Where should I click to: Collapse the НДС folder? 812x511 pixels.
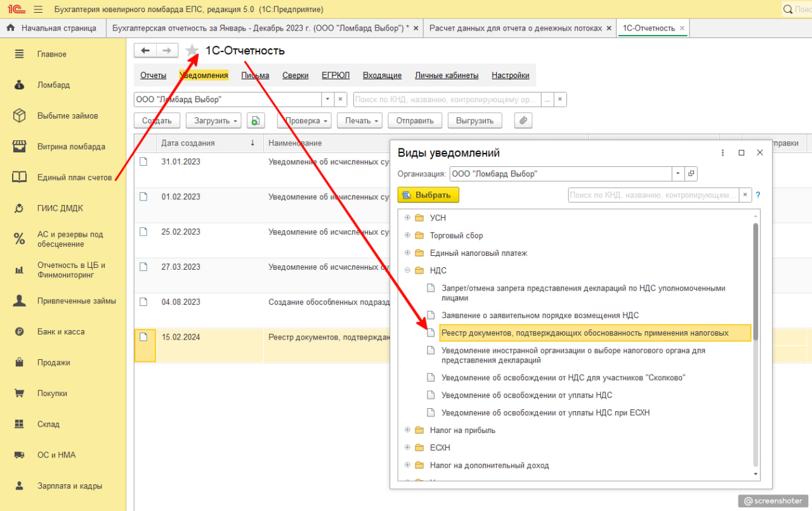point(408,270)
